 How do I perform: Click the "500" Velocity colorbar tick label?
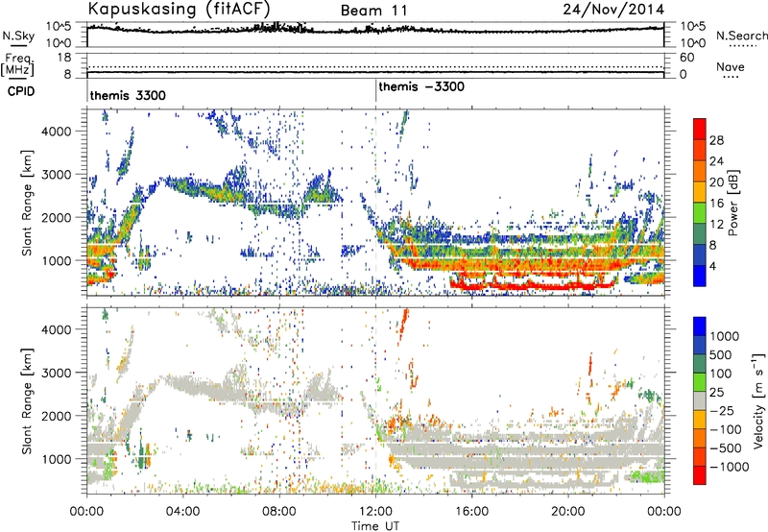720,354
